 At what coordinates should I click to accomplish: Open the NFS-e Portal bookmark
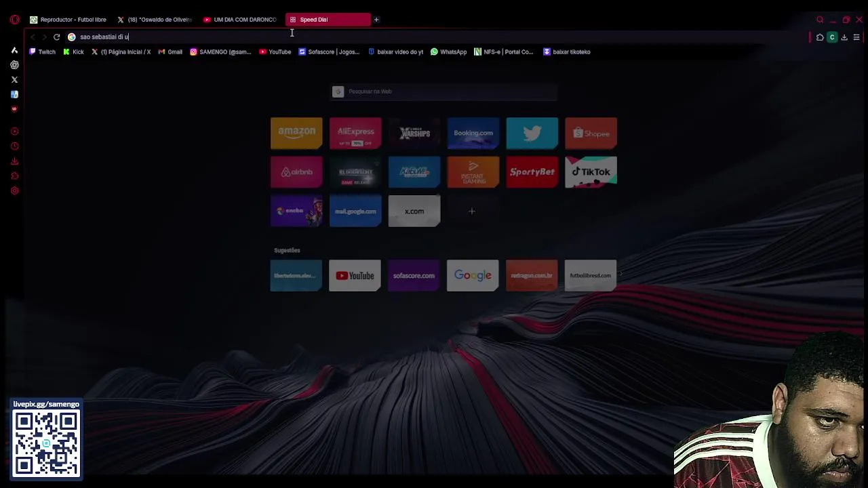tap(504, 52)
